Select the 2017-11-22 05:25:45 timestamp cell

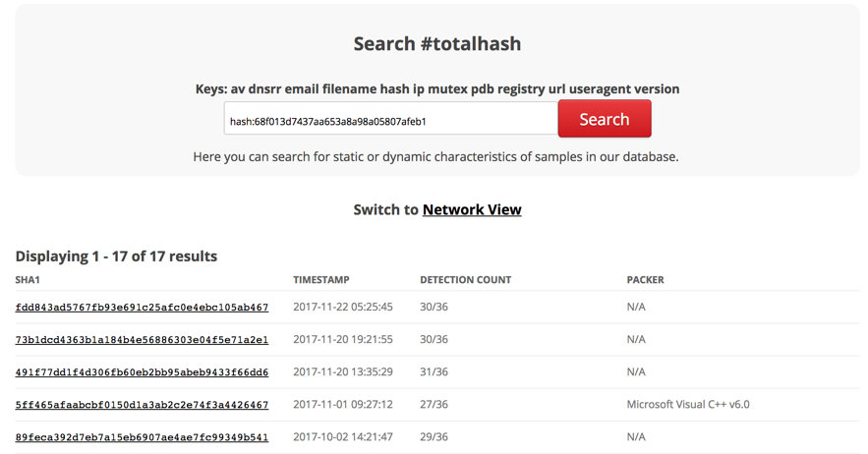343,307
